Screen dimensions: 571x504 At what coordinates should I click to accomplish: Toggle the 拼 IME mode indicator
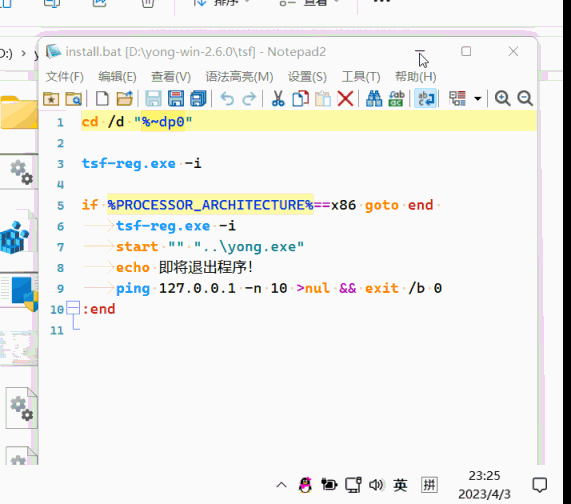coord(429,485)
